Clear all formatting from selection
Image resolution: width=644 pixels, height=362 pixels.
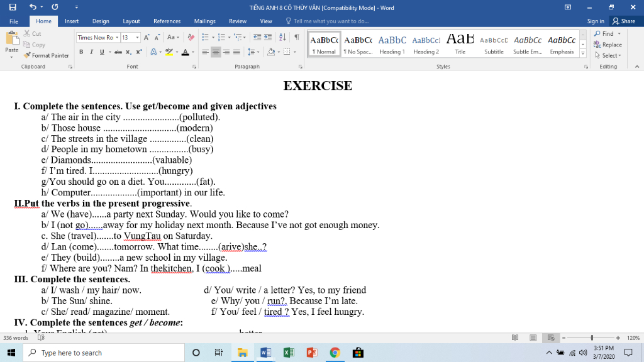coord(191,37)
